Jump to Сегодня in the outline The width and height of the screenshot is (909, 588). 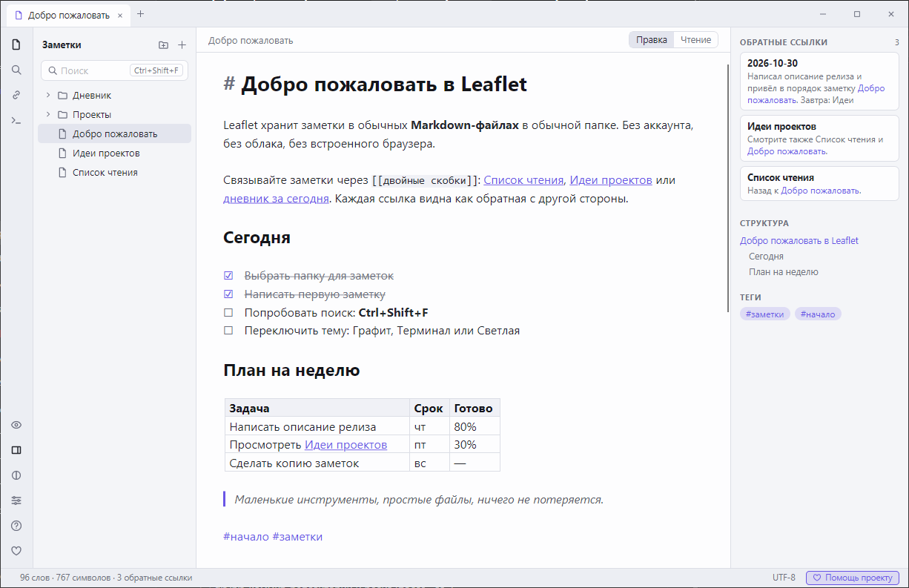766,257
